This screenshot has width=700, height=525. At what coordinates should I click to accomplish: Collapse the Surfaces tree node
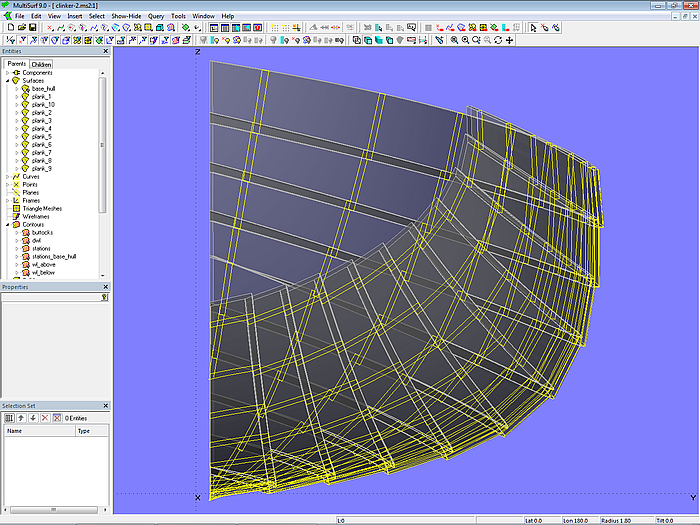(7, 81)
